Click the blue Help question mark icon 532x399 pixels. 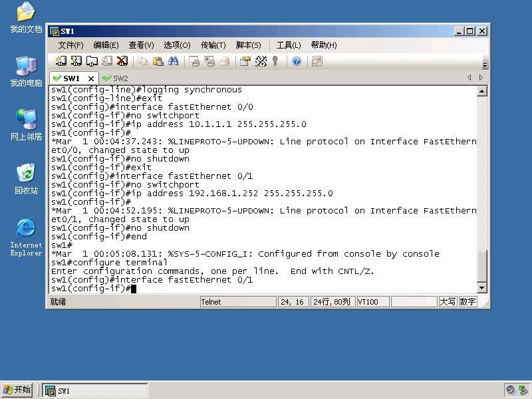(297, 61)
